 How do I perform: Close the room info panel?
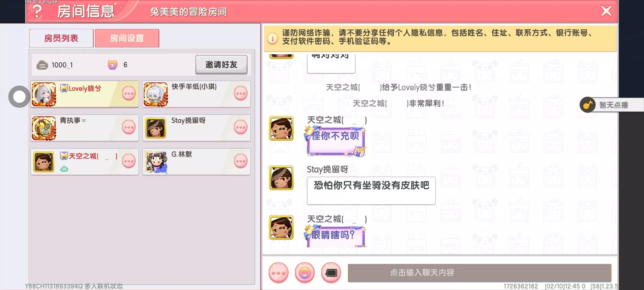coord(606,11)
